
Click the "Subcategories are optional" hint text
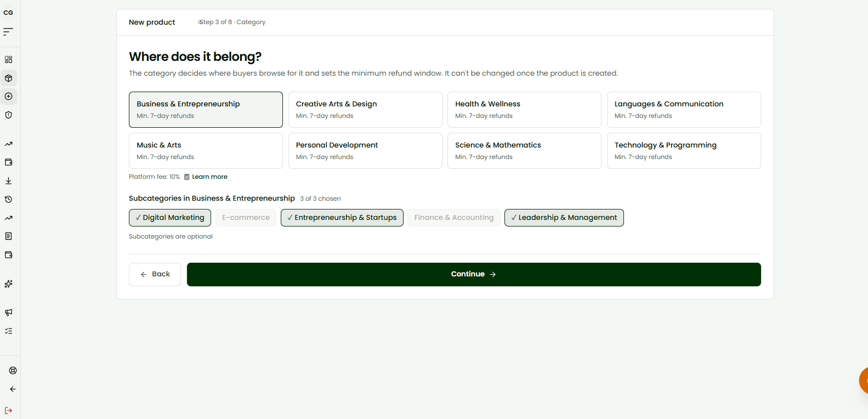click(x=171, y=236)
